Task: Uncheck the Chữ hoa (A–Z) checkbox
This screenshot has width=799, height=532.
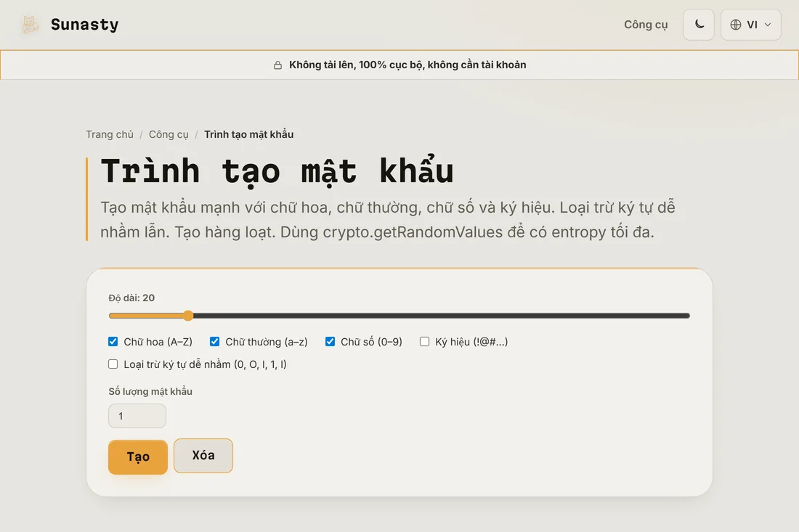Action: (x=113, y=342)
